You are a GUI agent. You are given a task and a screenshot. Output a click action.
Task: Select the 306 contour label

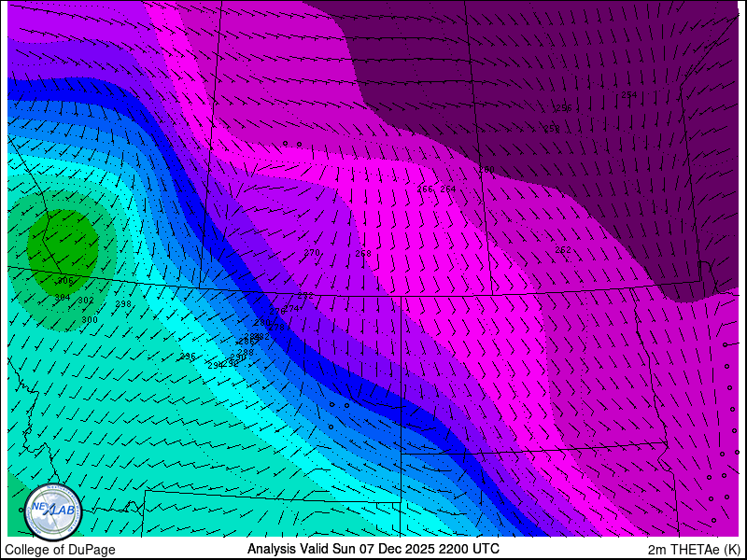pyautogui.click(x=65, y=281)
